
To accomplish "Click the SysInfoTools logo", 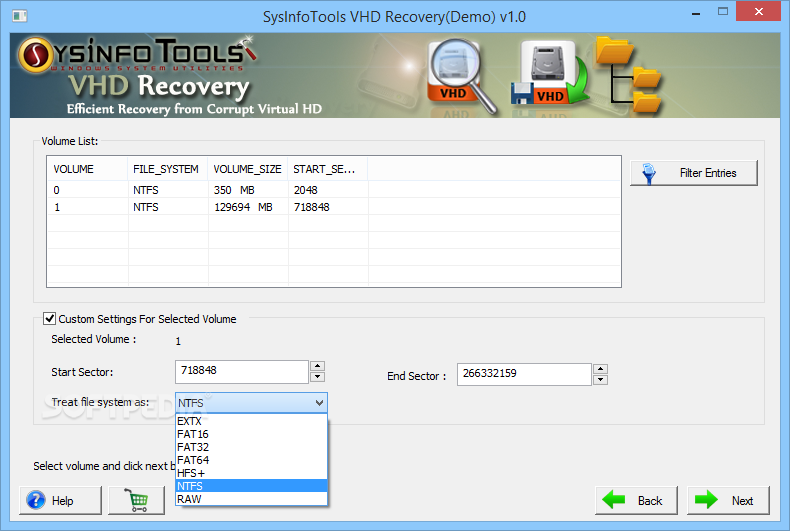I will pos(137,55).
